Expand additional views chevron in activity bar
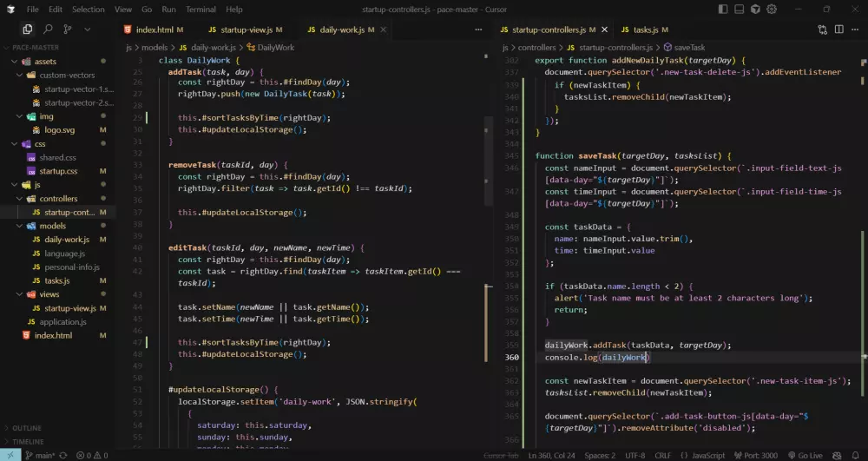 [87, 30]
